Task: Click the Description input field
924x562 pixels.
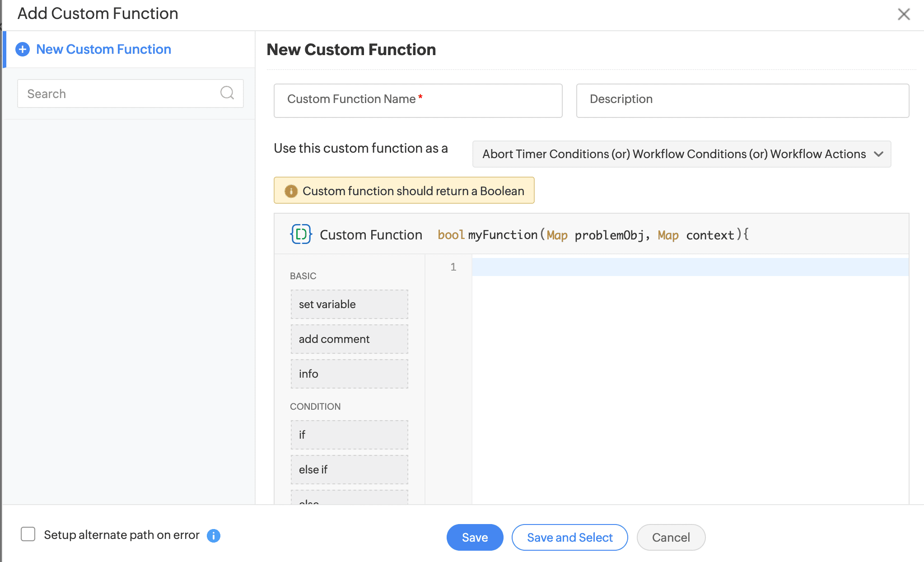Action: pos(742,100)
